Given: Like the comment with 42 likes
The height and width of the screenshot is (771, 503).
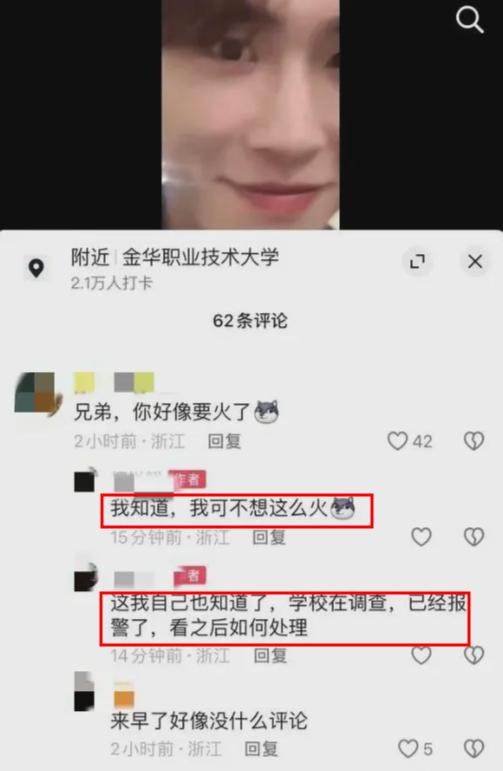Looking at the screenshot, I should click(x=398, y=441).
